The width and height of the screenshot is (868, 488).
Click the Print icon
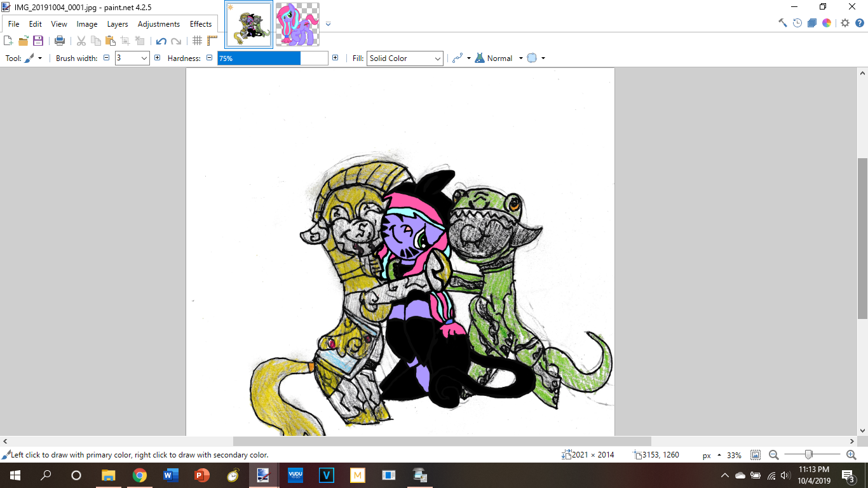(x=60, y=41)
